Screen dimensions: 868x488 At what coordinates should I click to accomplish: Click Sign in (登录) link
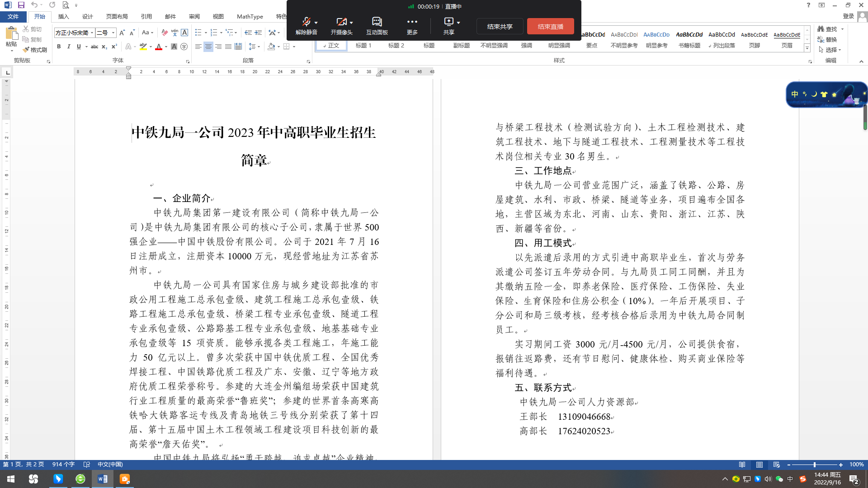coord(849,16)
